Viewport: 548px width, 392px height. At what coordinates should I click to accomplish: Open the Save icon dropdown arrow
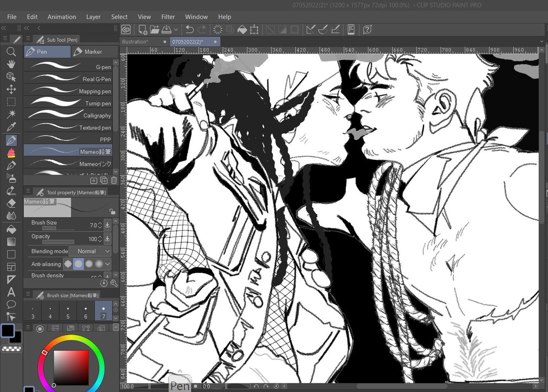tap(176, 30)
